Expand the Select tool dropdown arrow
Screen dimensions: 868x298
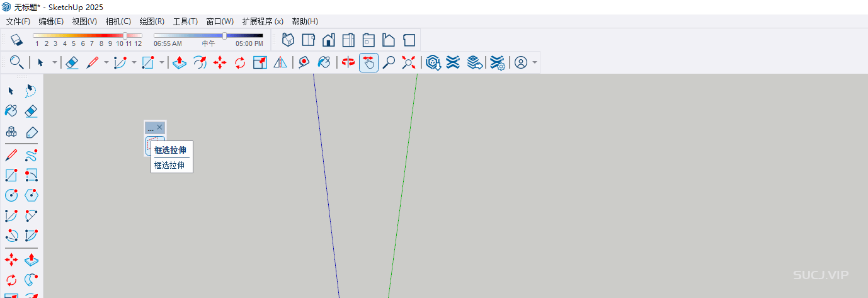pos(55,62)
